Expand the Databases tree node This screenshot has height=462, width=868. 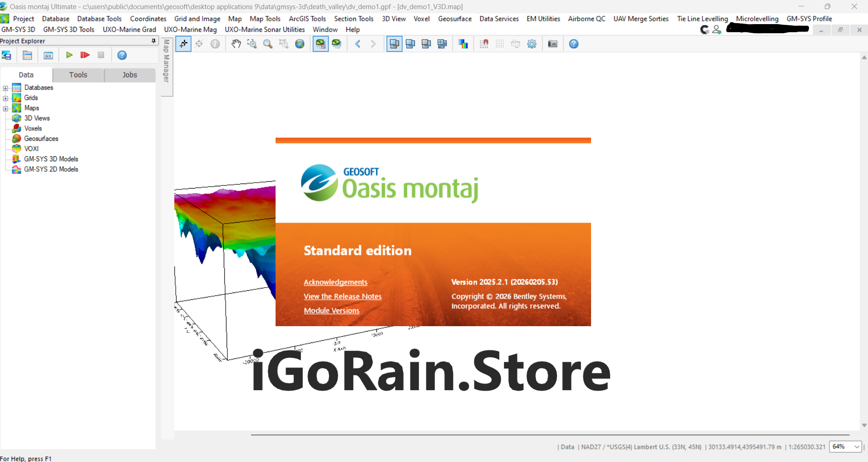(5, 88)
